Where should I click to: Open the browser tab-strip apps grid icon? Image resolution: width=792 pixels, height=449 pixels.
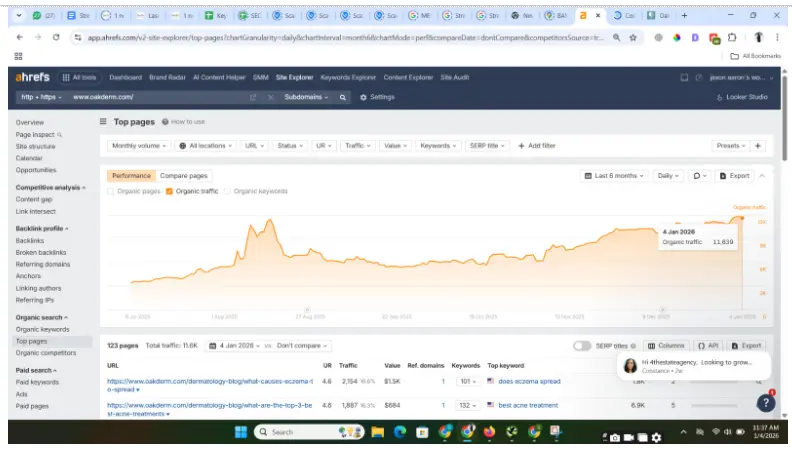tap(18, 56)
